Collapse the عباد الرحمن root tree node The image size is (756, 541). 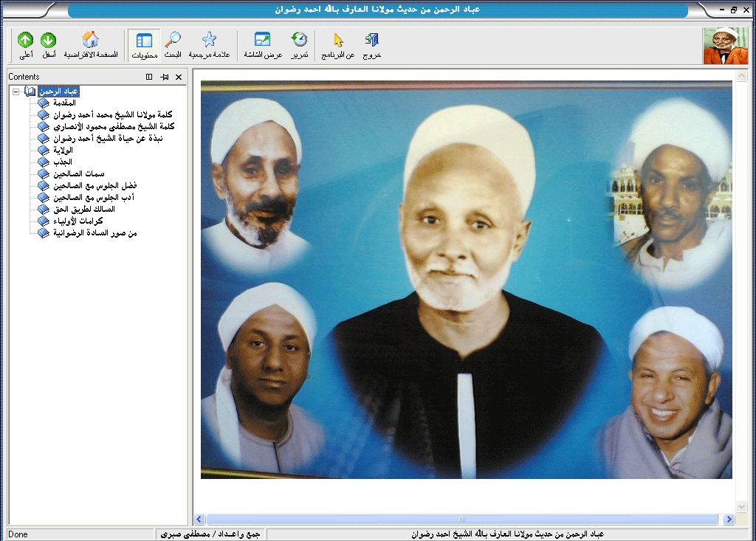[16, 92]
